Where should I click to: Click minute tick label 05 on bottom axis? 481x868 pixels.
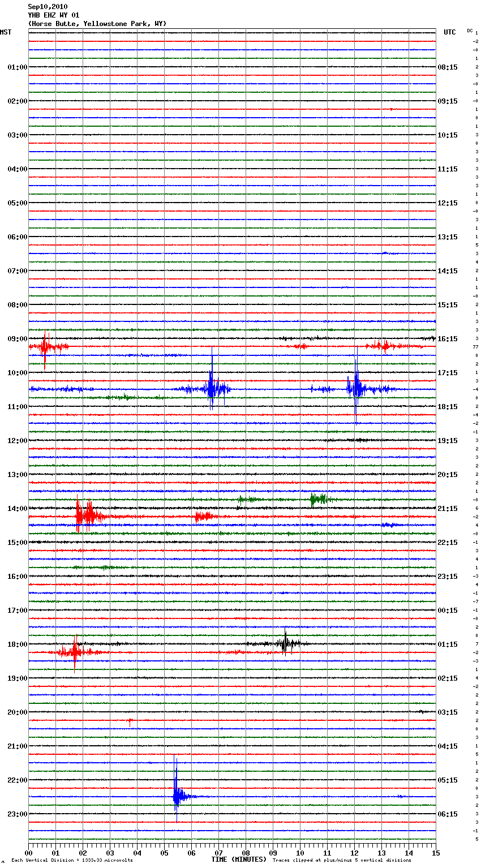(x=164, y=853)
